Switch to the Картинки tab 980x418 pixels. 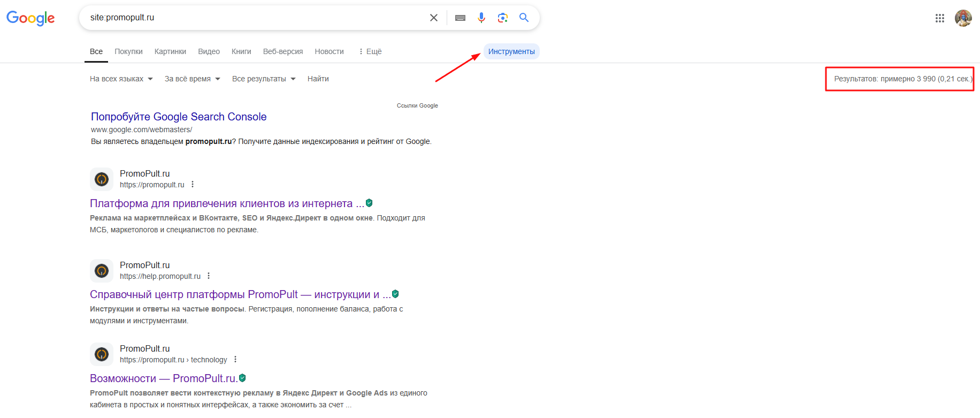tap(170, 51)
